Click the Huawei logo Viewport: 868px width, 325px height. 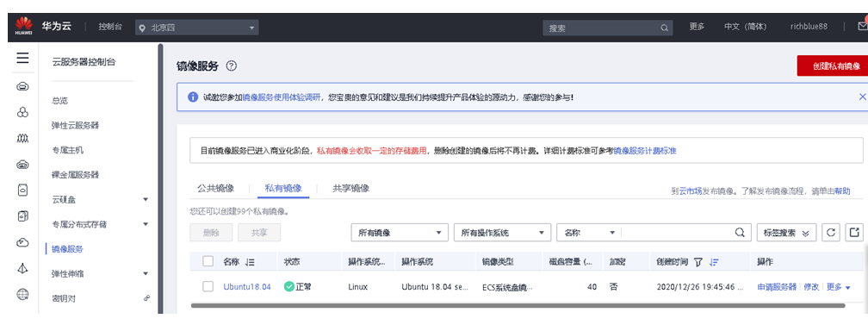coord(23,26)
